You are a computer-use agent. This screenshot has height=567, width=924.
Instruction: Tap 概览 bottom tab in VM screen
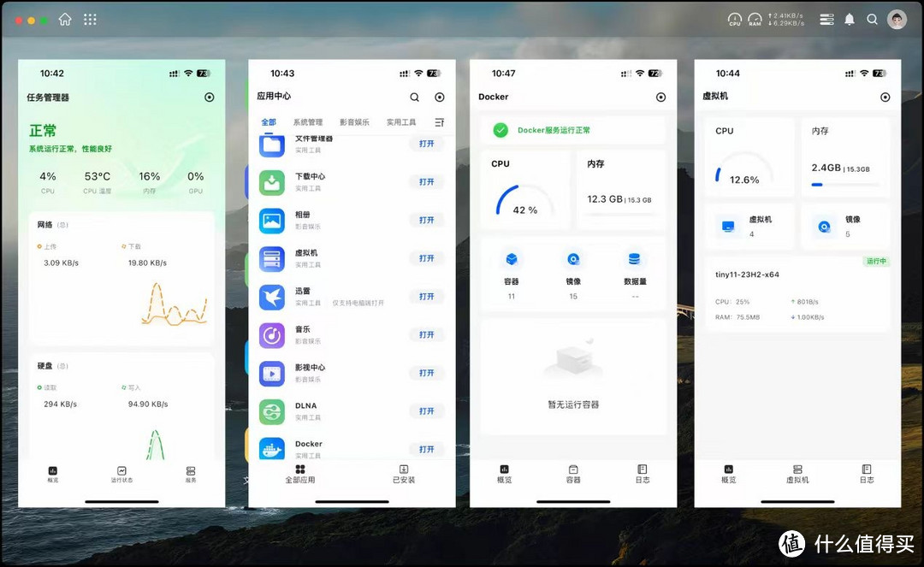pos(728,474)
